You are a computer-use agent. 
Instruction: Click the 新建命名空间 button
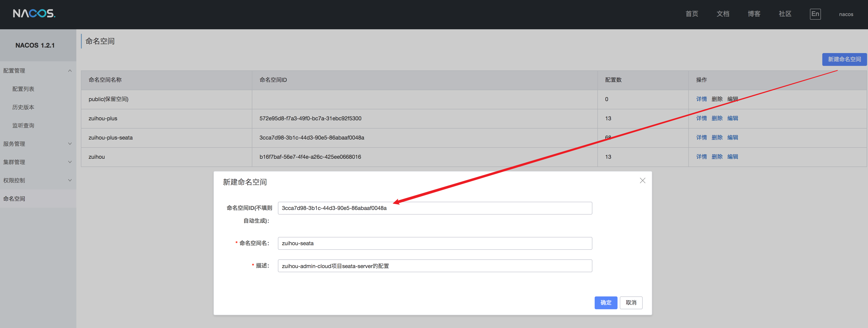[844, 59]
